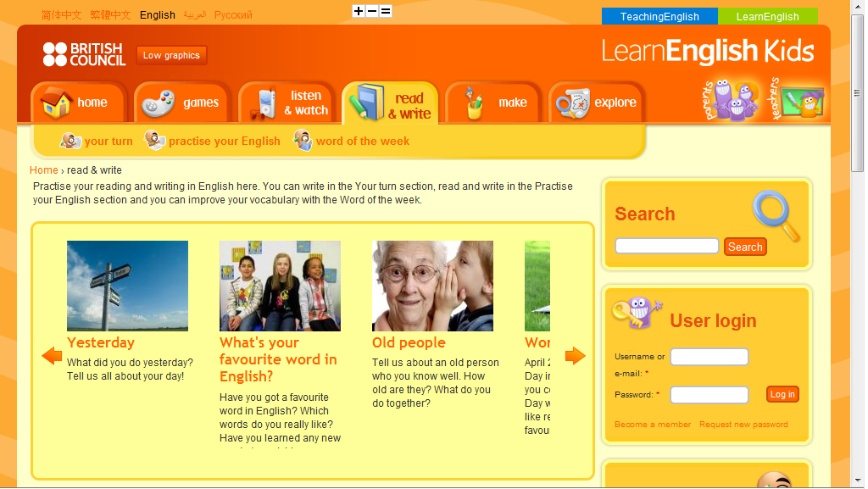Select the read & write tab
868x489 pixels.
[x=390, y=103]
